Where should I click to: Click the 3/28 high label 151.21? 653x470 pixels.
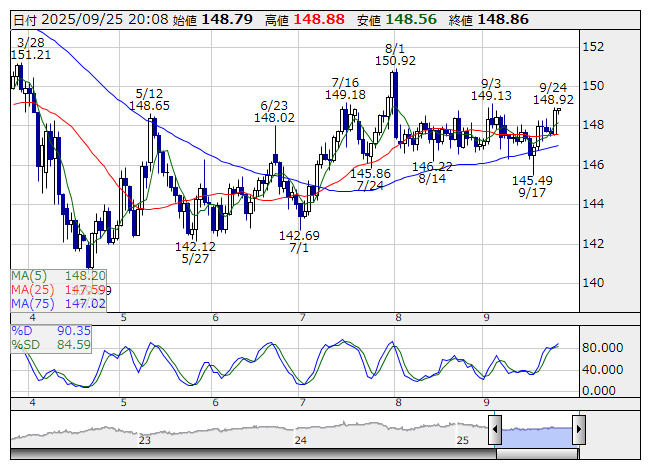[x=30, y=54]
